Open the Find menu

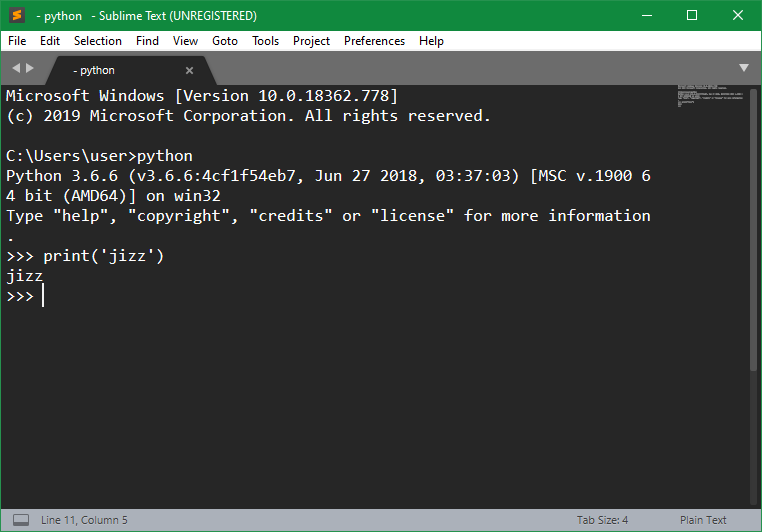(147, 41)
